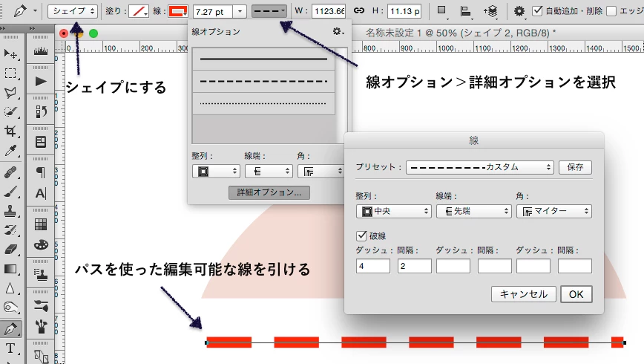The width and height of the screenshot is (644, 364).
Task: Open the Clone Source panel icon
Action: tap(41, 275)
